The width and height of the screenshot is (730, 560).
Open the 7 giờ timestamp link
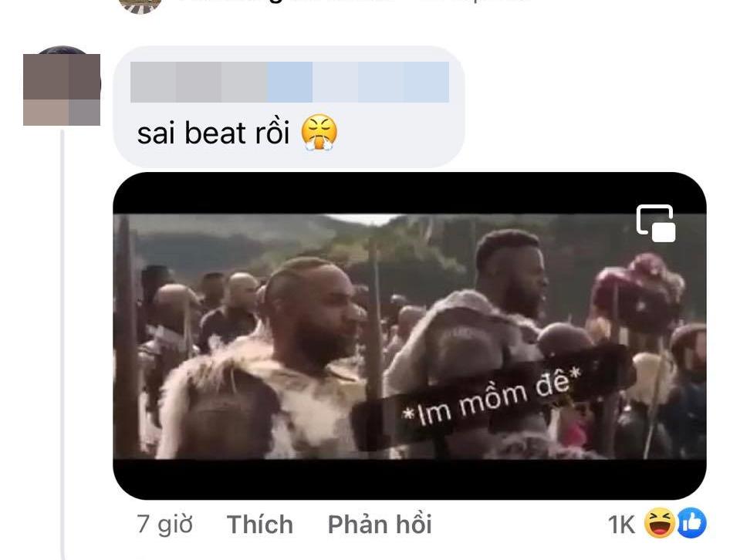(x=165, y=525)
